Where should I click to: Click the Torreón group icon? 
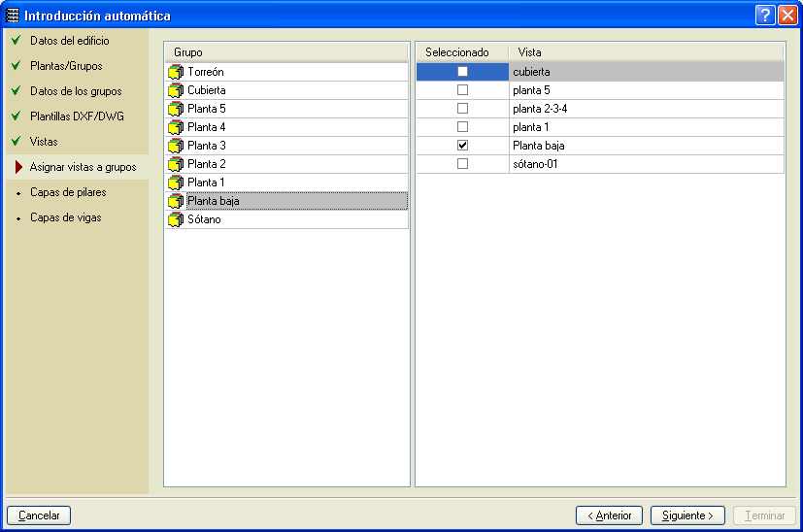[175, 72]
